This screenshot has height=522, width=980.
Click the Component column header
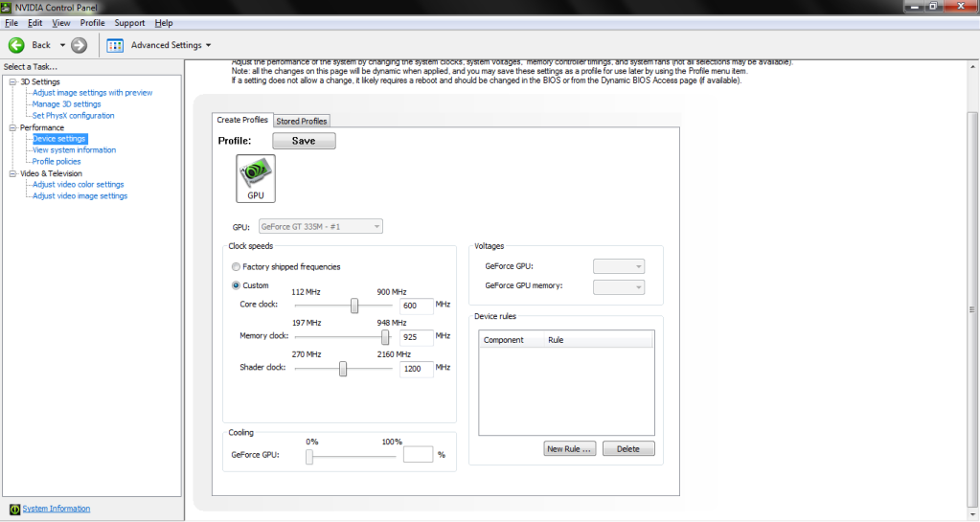pyautogui.click(x=512, y=340)
